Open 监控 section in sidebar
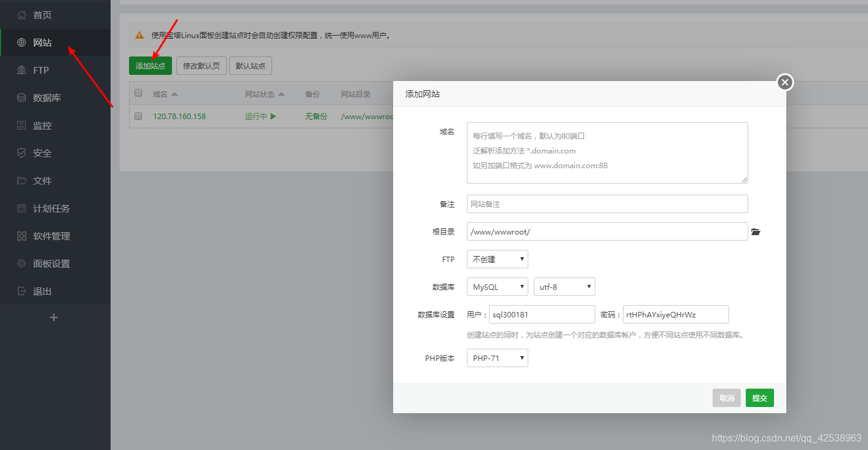868x450 pixels. click(x=55, y=125)
